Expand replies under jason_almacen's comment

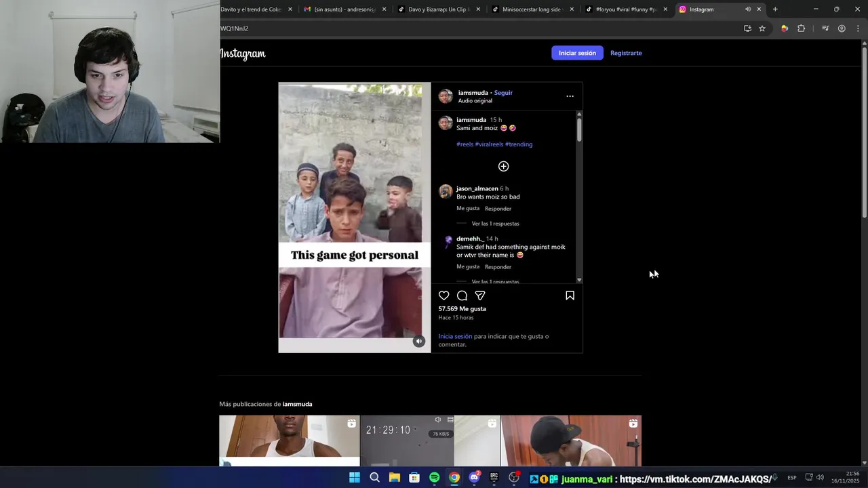click(x=495, y=224)
